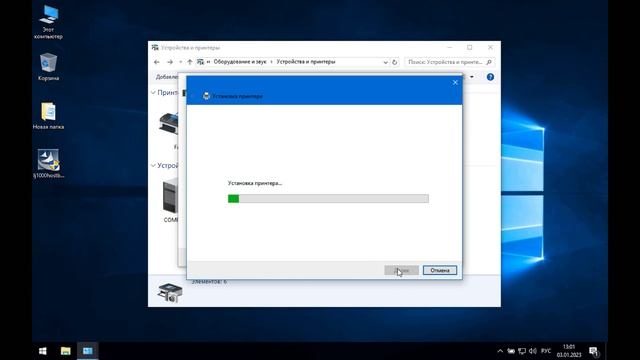Image resolution: width=640 pixels, height=360 pixels.
Task: Click the address bar control panel icon
Action: tap(200, 62)
